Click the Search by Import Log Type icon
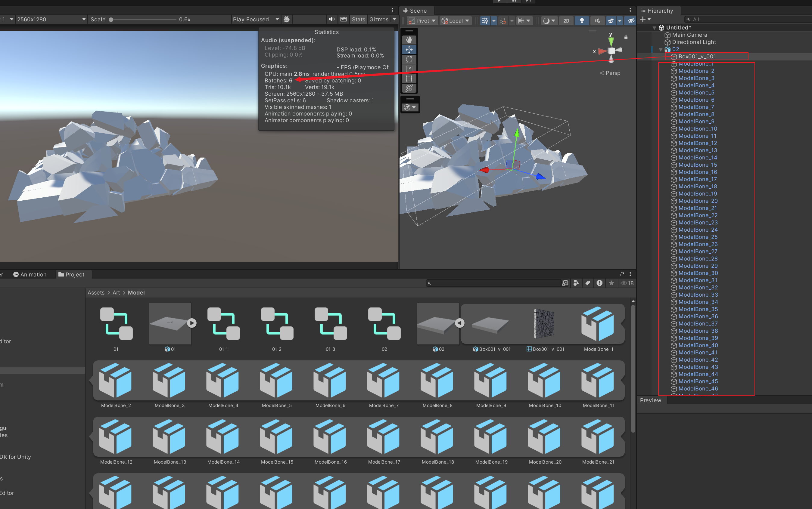Viewport: 812px width, 509px height. [x=599, y=283]
